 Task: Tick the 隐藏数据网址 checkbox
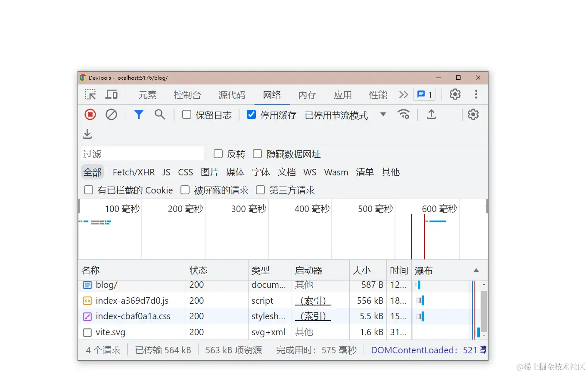click(x=257, y=154)
